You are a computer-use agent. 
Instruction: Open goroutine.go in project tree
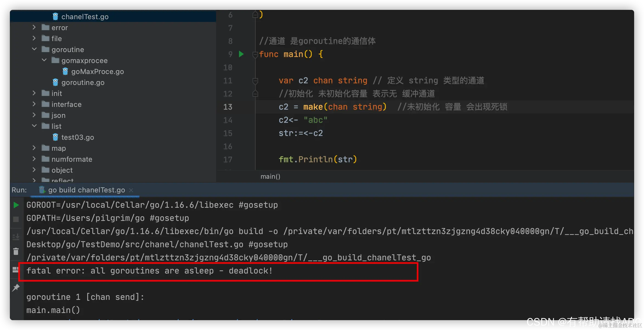click(83, 82)
